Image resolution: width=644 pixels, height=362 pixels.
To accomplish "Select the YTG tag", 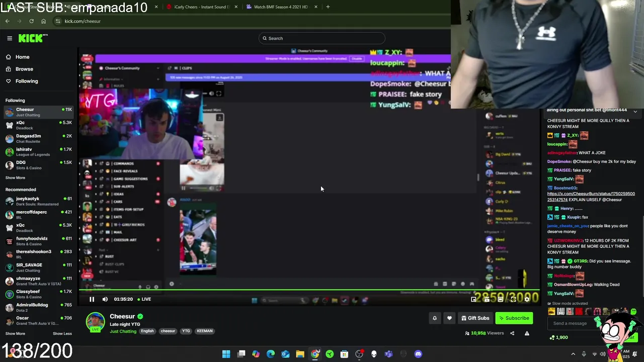I will tap(186, 331).
